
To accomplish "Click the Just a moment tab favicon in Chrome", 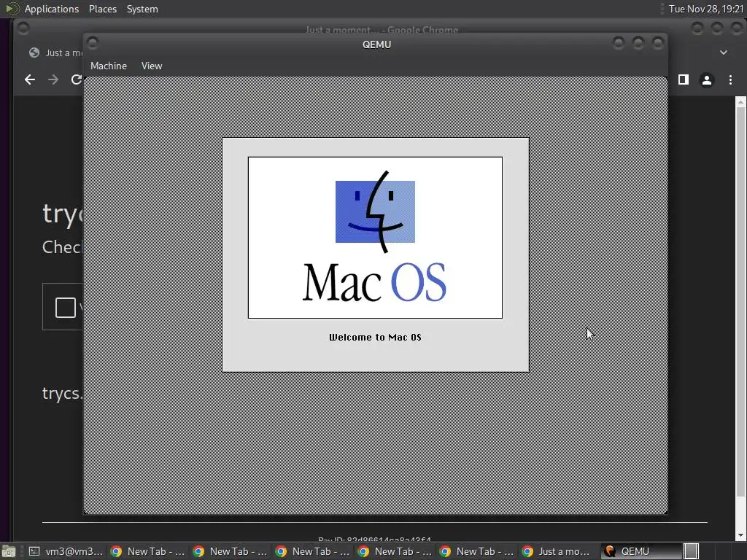I will click(x=34, y=52).
